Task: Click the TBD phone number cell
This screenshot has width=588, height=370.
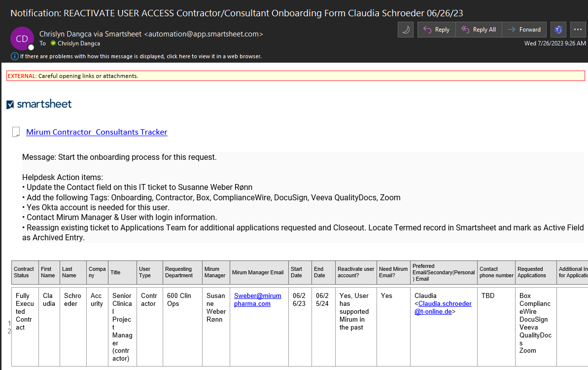Action: pos(496,327)
